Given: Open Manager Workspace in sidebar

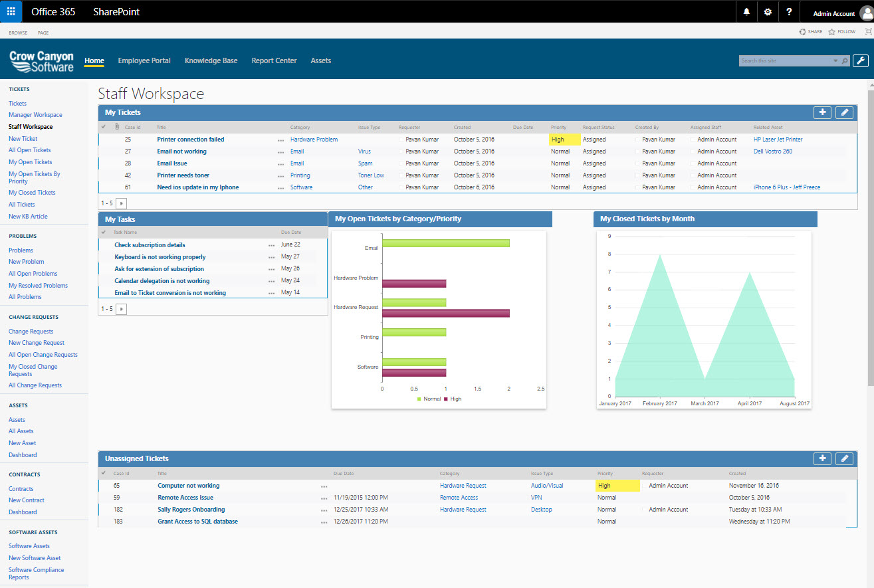Looking at the screenshot, I should point(35,115).
